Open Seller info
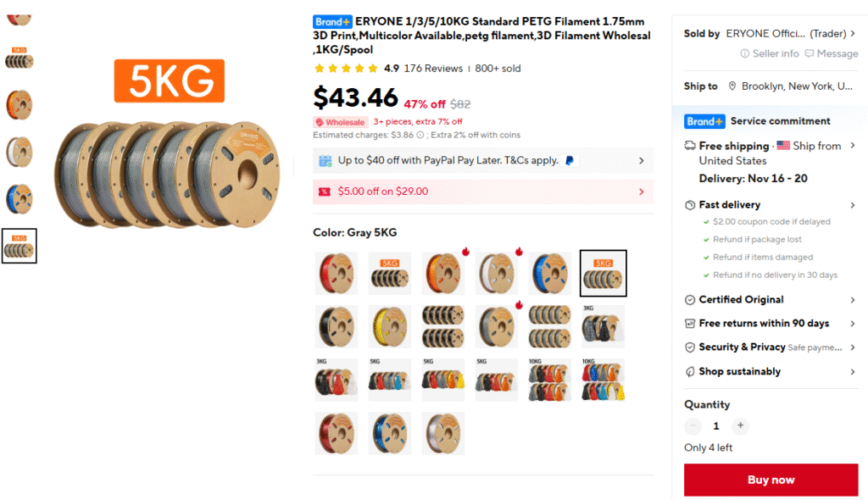The image size is (868, 500). pyautogui.click(x=770, y=53)
